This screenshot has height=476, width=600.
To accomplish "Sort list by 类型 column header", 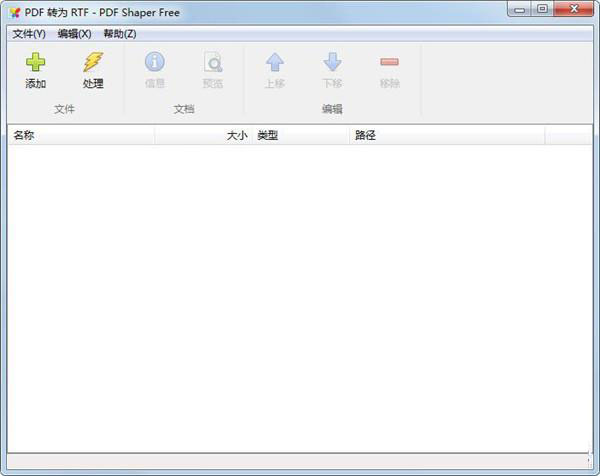I will (x=301, y=135).
